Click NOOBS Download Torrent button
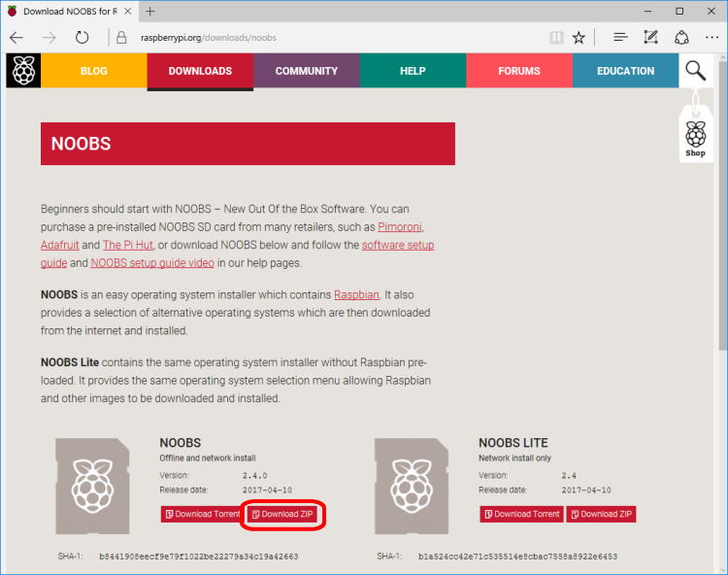Viewport: 728px width, 575px height. point(200,514)
